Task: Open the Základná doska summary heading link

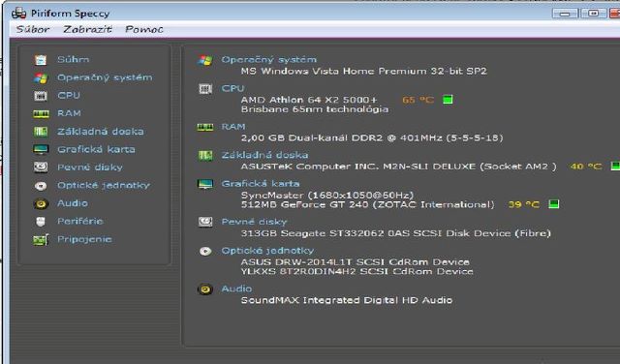Action: point(264,155)
